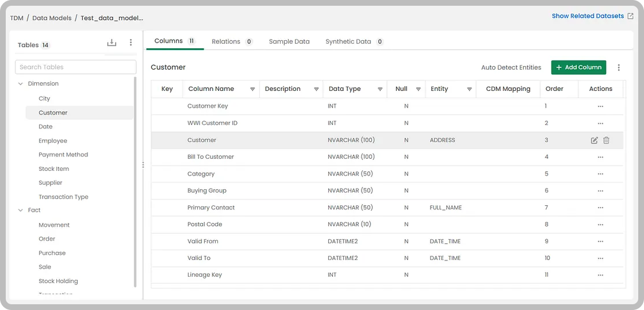Viewport: 644px width, 310px height.
Task: Open actions menu for Bill To Customer row
Action: coord(600,157)
